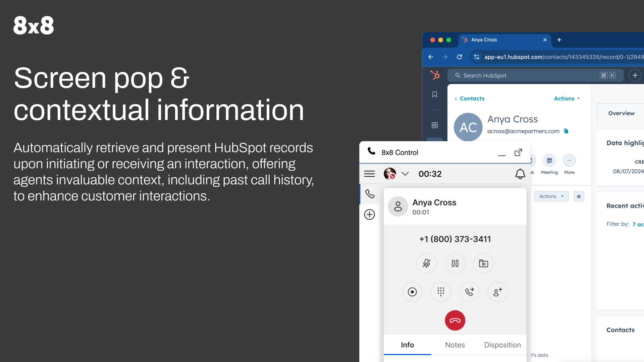Open the Actions dropdown next to Contacts
Screen dimensions: 644x362
click(567, 99)
